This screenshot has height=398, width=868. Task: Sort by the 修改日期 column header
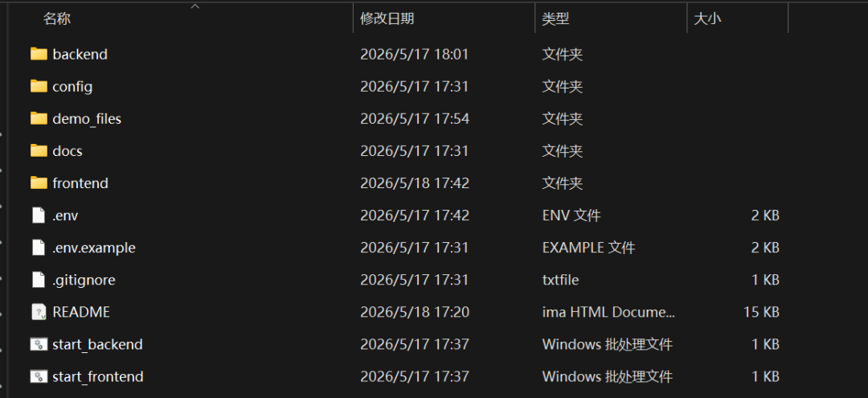click(x=387, y=18)
